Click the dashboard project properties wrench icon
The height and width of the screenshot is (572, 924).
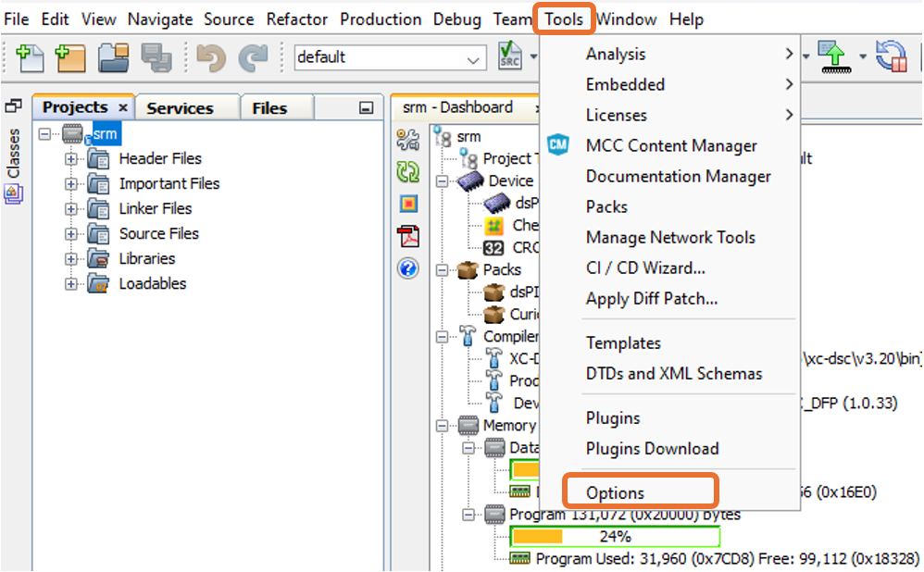point(407,139)
